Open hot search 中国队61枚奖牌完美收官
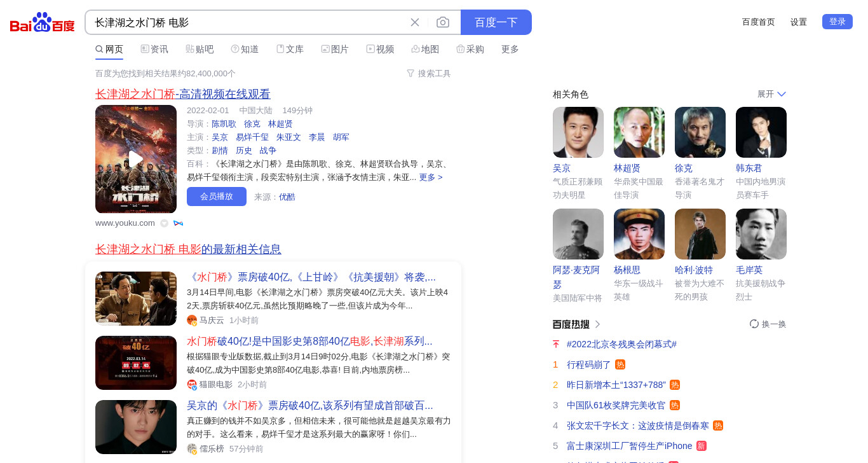The image size is (868, 463). tap(616, 405)
